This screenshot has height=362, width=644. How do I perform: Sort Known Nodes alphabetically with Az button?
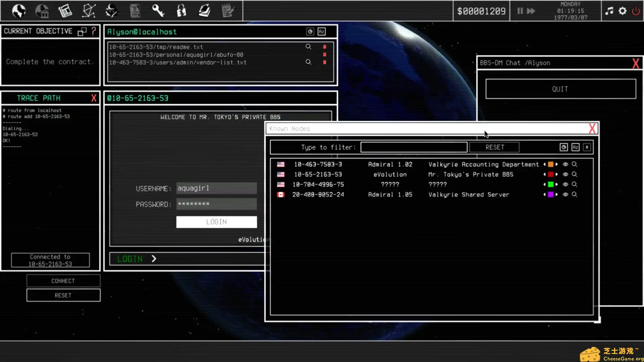click(x=575, y=147)
